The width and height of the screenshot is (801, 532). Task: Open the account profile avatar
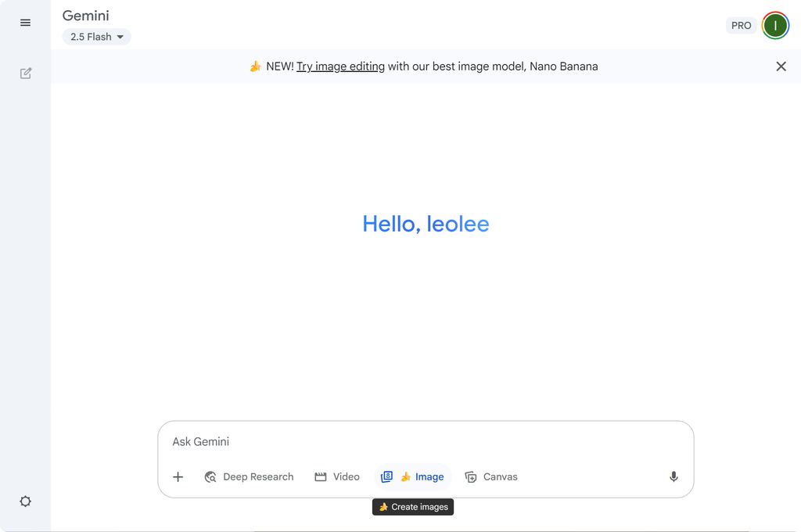point(775,26)
